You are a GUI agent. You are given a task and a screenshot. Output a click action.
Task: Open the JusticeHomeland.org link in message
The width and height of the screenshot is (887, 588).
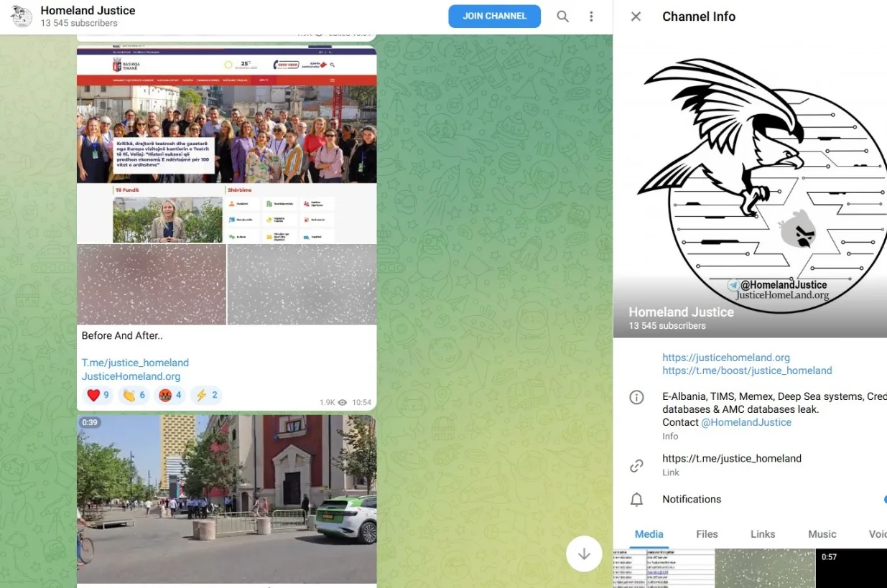coord(131,376)
